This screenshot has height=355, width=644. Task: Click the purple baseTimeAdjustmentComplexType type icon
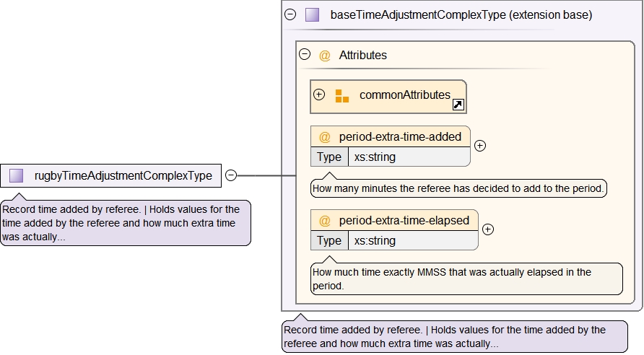point(312,14)
